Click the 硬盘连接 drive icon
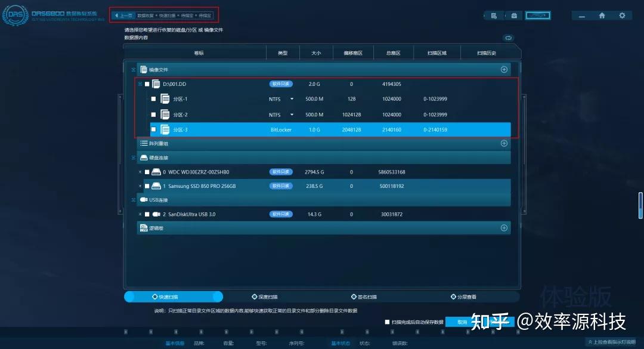Screen dimensions: 644x349 point(144,158)
